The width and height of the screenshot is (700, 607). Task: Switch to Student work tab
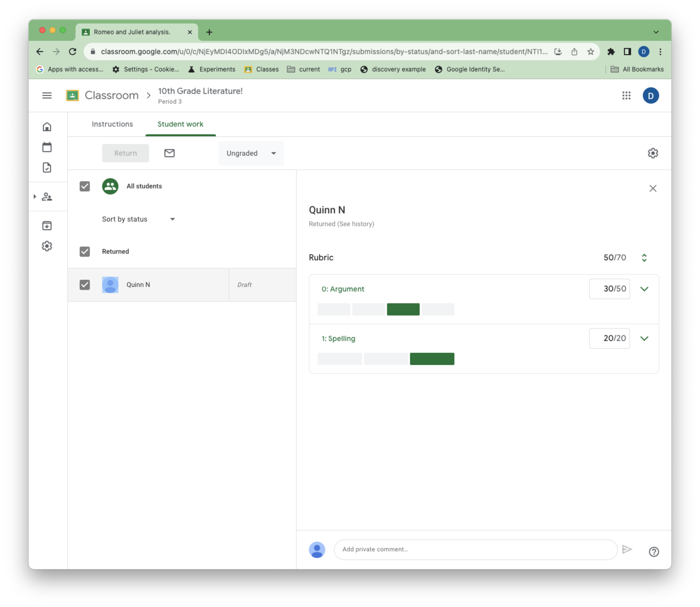coord(180,124)
